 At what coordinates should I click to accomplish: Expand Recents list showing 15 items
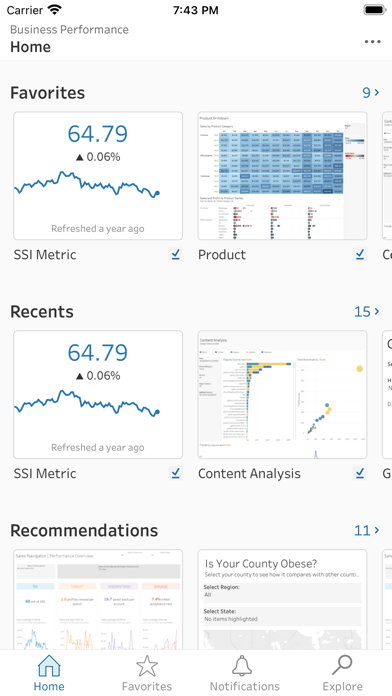(367, 311)
